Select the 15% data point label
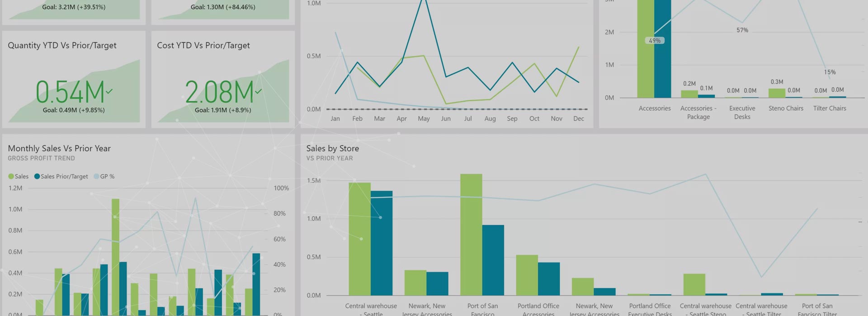Image resolution: width=868 pixels, height=316 pixels. pyautogui.click(x=830, y=72)
